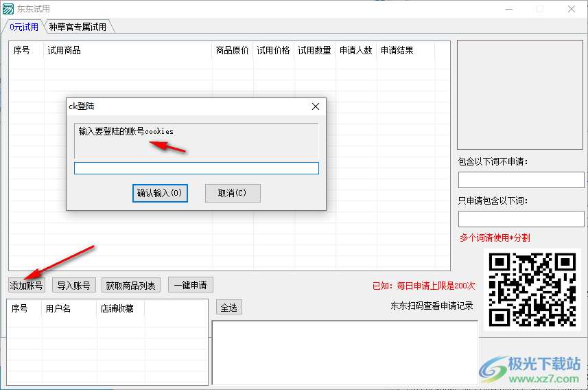Close the ck登陆 dialog with X

coord(316,106)
